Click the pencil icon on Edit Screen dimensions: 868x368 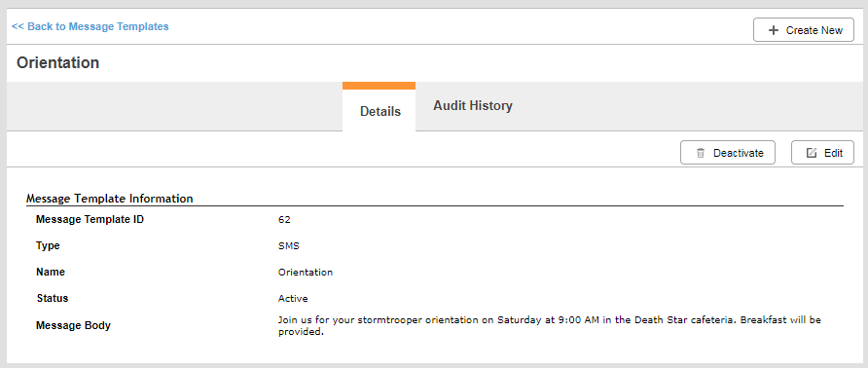click(x=812, y=153)
